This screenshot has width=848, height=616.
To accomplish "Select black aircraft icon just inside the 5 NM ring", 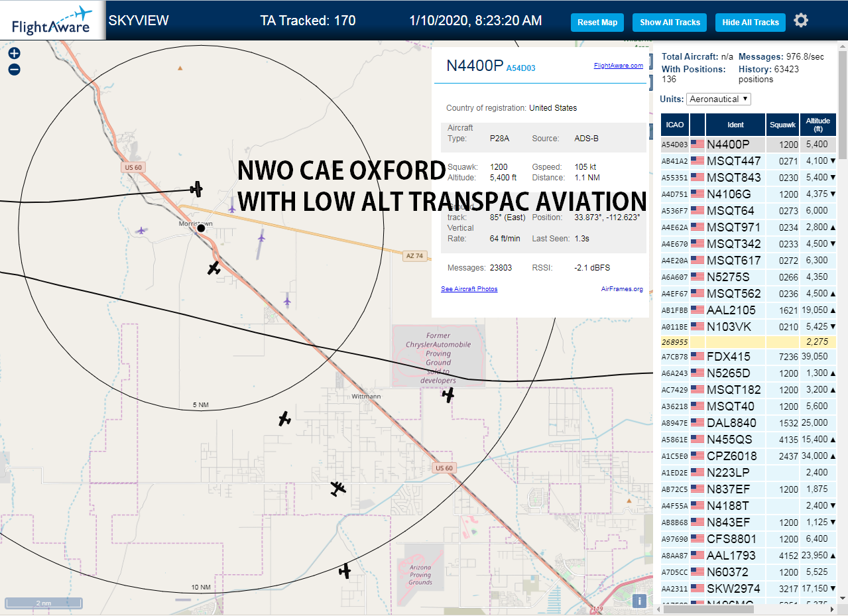I will (x=284, y=418).
